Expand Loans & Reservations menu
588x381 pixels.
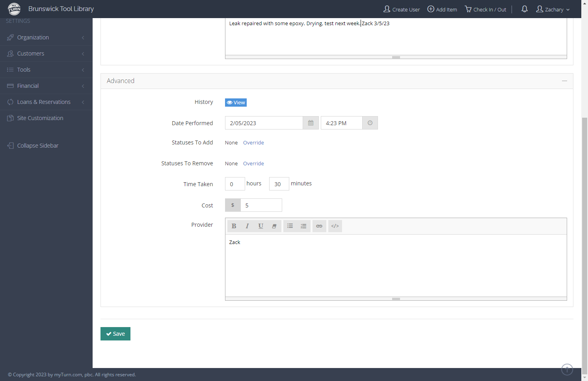[46, 102]
